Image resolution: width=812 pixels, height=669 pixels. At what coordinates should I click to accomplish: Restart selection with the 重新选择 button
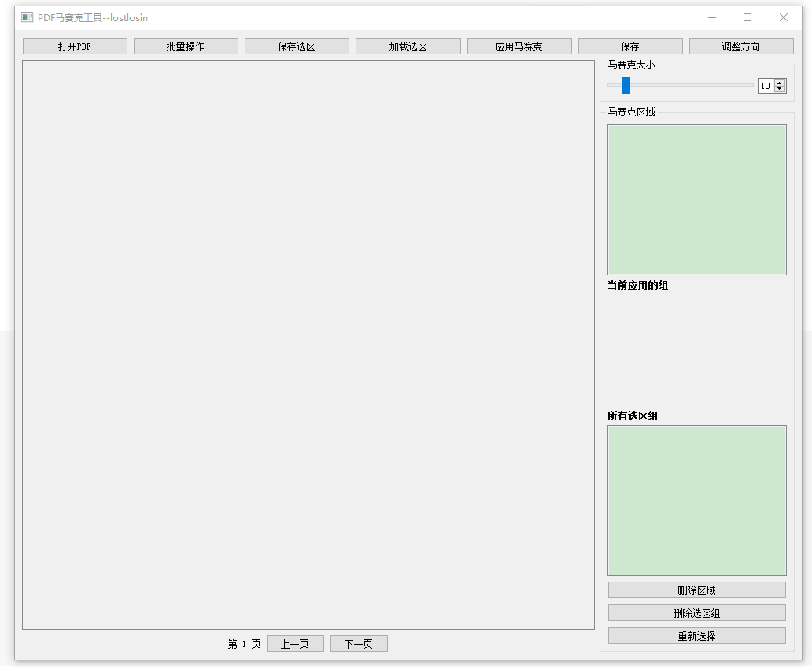(696, 635)
